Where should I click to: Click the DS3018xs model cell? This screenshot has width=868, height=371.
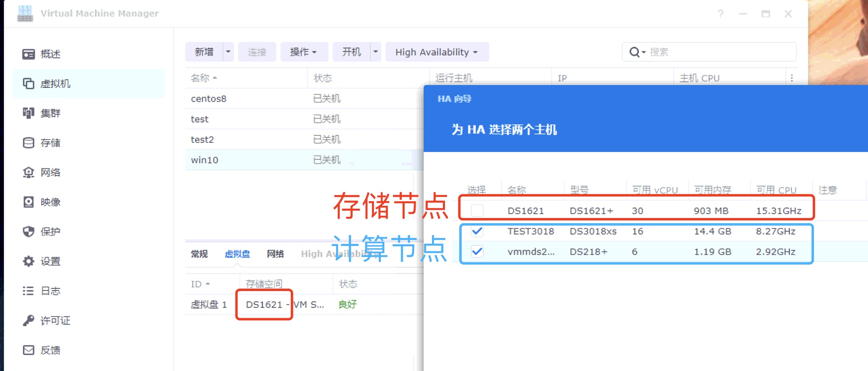593,231
